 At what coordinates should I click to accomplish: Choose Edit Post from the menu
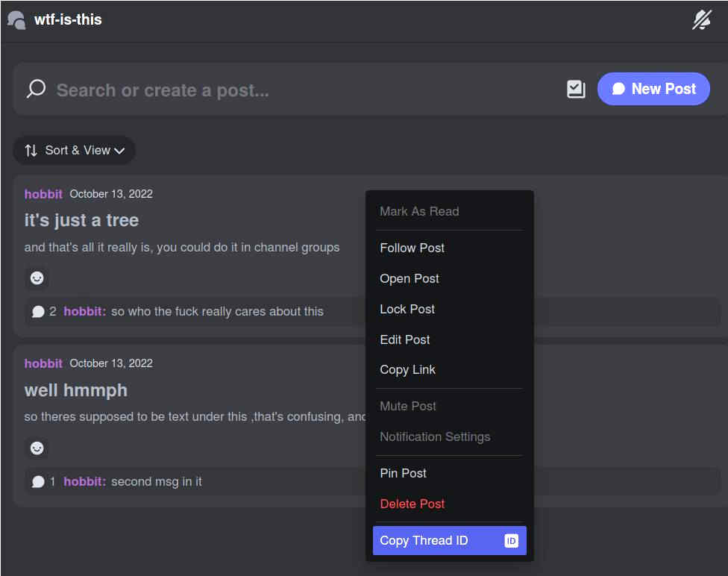point(405,339)
